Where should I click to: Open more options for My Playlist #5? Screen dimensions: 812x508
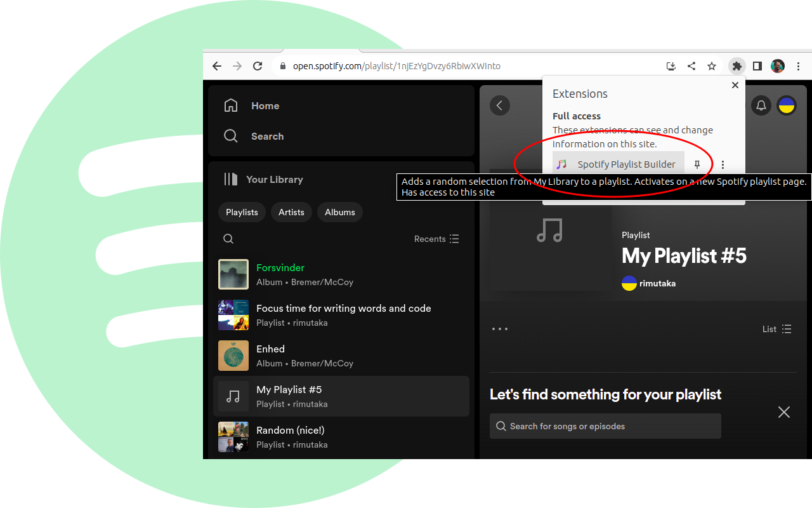pyautogui.click(x=500, y=329)
